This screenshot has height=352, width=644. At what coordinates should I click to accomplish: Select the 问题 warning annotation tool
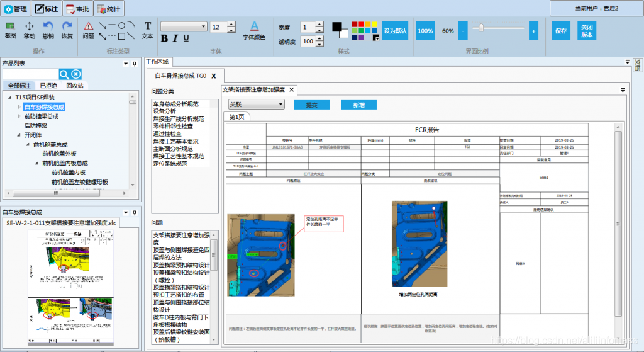pos(88,30)
